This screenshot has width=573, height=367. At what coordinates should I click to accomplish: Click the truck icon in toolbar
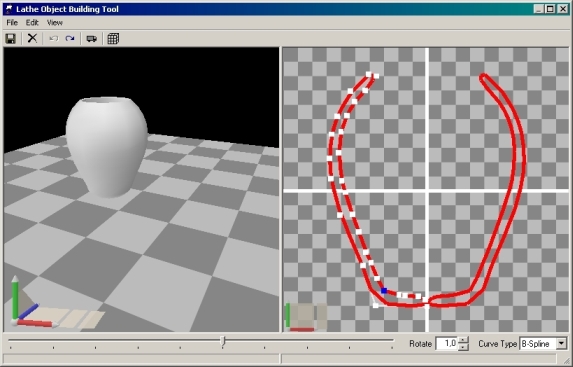coord(91,38)
